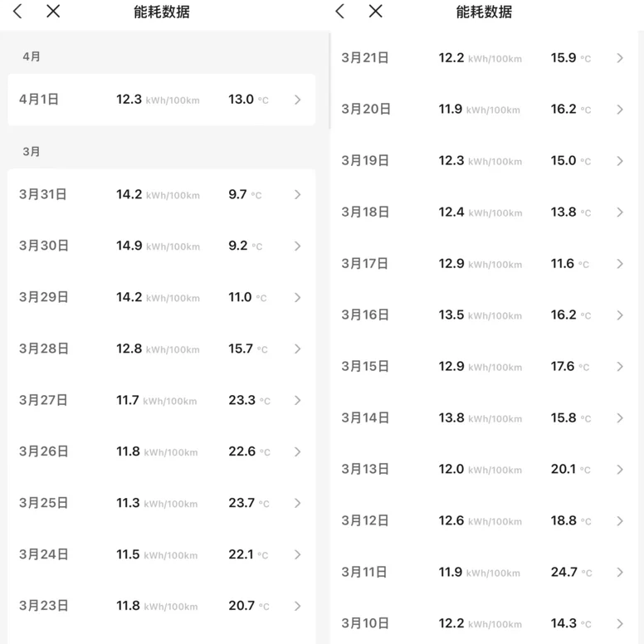View the 3月23日 consumption row

[161, 606]
